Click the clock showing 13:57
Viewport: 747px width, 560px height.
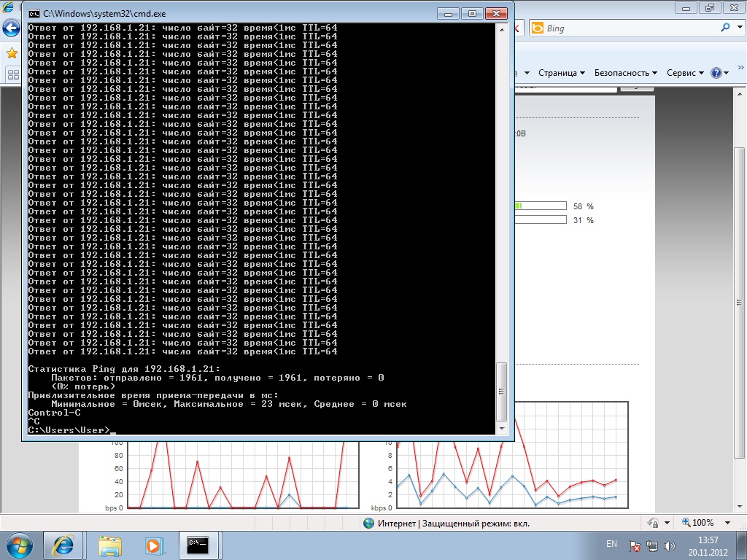[x=708, y=545]
